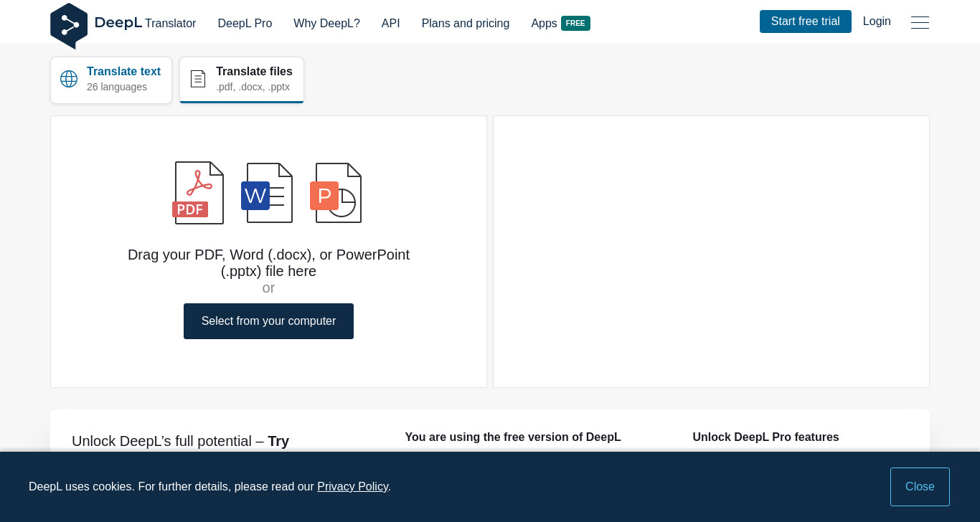980x522 pixels.
Task: Click the PowerPoint file icon
Action: (x=336, y=193)
